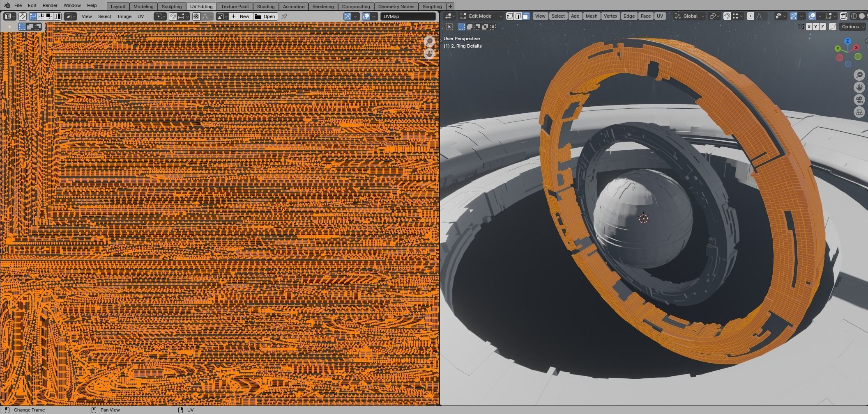The image size is (868, 414).
Task: Open the Render menu
Action: pyautogui.click(x=50, y=5)
